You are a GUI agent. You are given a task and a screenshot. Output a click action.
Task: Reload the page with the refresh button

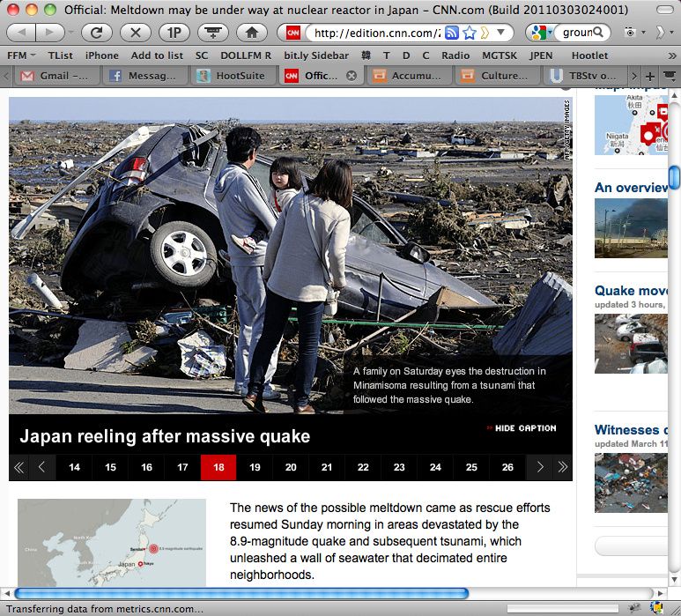pos(96,33)
